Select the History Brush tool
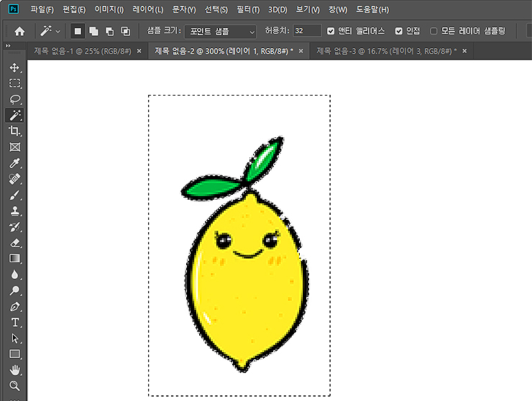Viewport: 532px width, 401px height. pyautogui.click(x=14, y=227)
